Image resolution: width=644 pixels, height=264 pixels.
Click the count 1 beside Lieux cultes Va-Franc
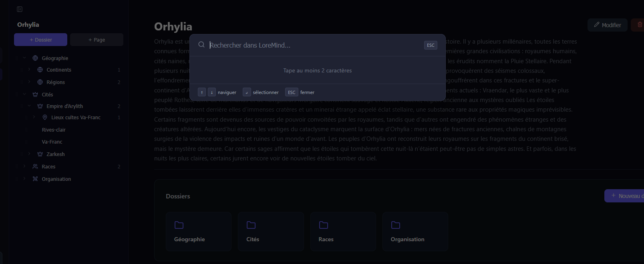[x=119, y=117]
